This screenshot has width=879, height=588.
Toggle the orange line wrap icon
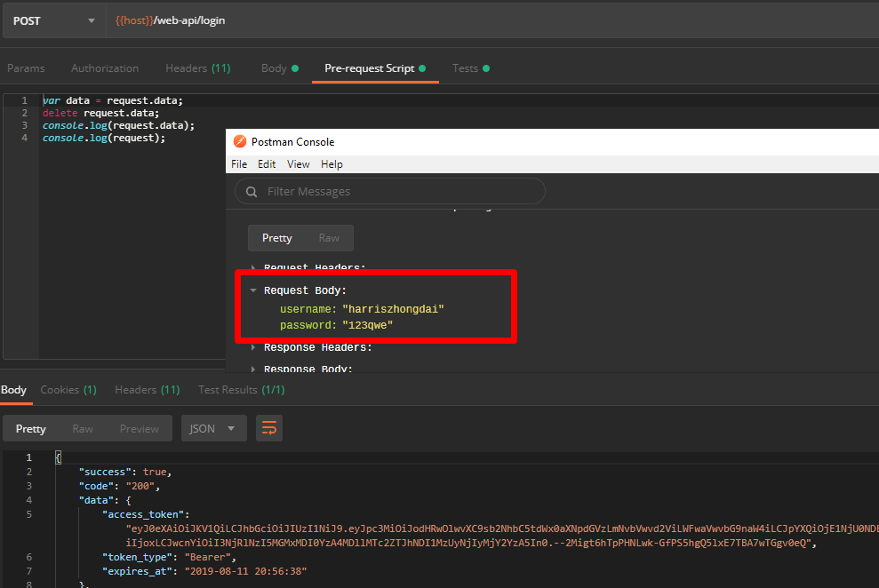(x=269, y=428)
